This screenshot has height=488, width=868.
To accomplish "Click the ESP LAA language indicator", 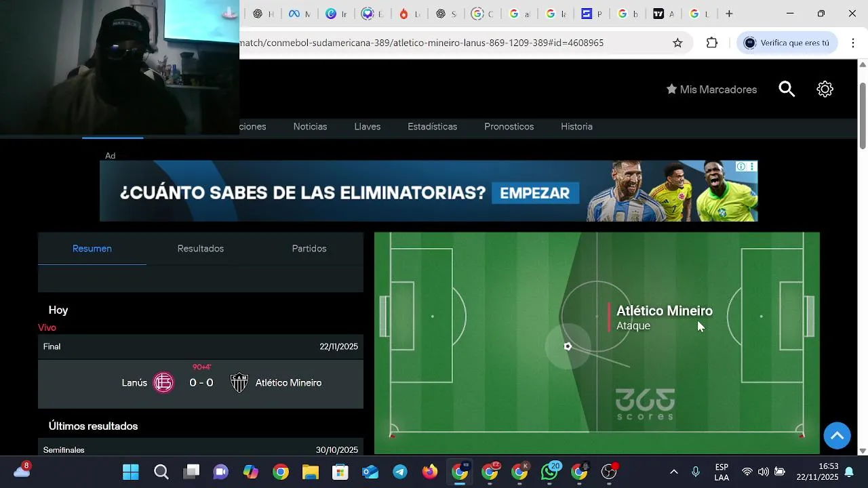I will pyautogui.click(x=722, y=472).
